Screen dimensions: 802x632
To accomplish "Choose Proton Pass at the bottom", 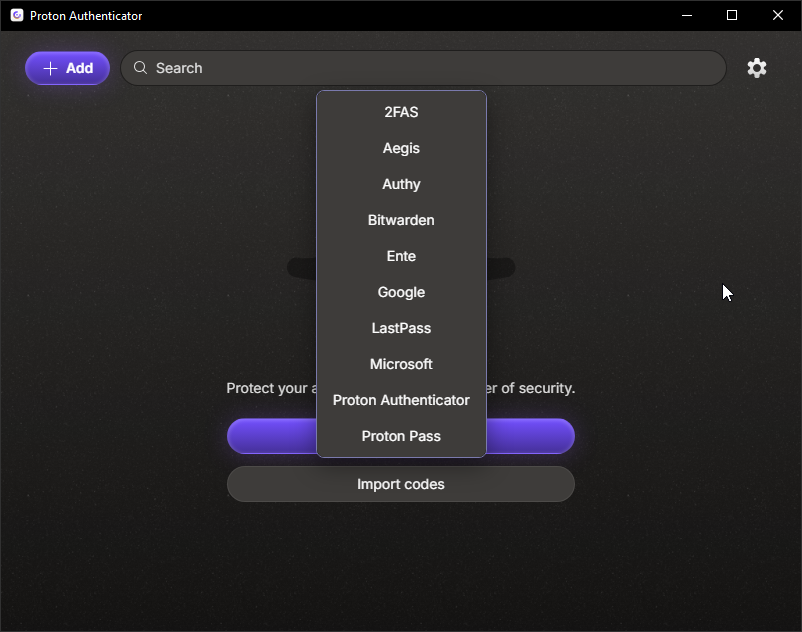I will [401, 436].
